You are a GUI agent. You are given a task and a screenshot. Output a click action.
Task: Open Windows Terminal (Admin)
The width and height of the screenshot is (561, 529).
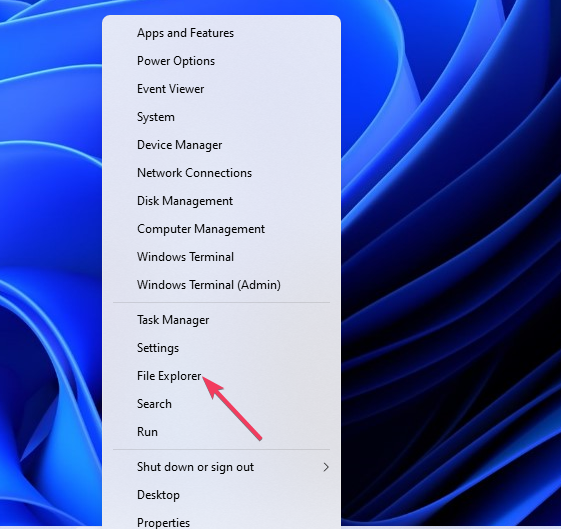pos(209,285)
